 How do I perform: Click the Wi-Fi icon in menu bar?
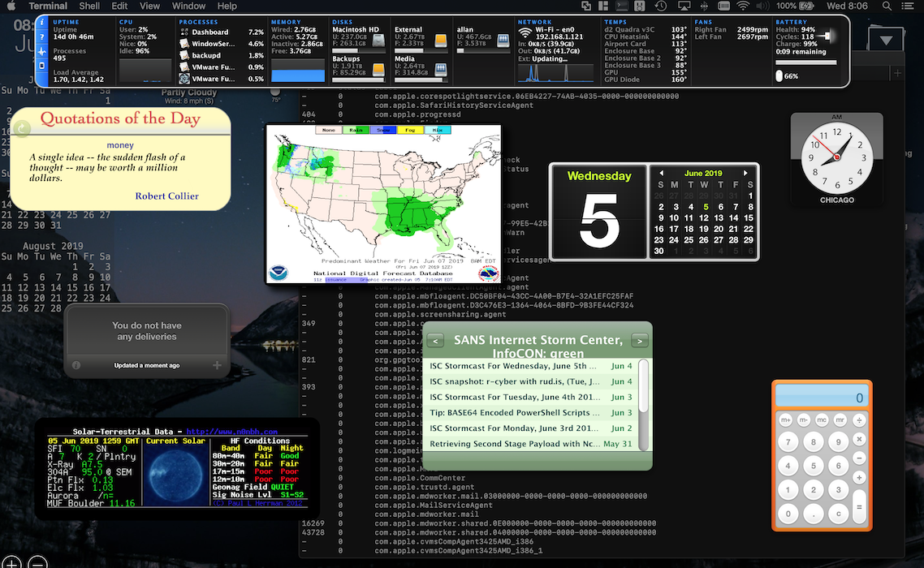pos(742,6)
